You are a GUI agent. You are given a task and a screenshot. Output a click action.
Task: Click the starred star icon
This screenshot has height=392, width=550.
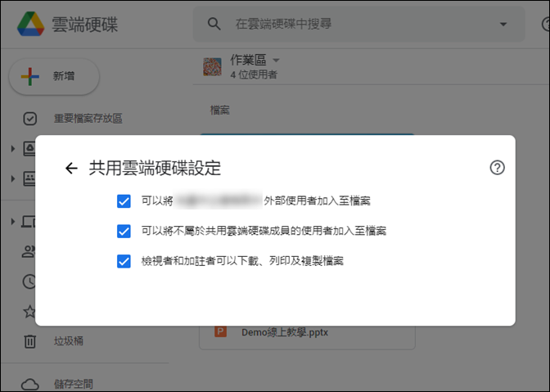pyautogui.click(x=29, y=311)
